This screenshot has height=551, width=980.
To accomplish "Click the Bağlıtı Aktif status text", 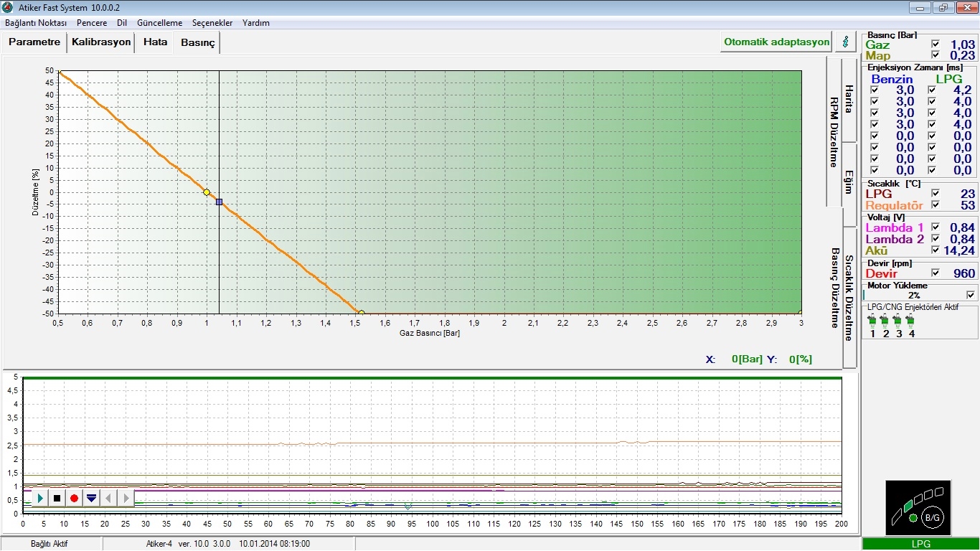I will (49, 544).
